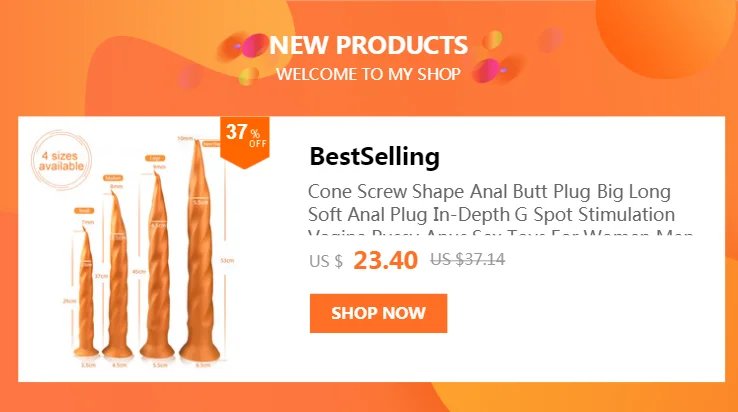738x412 pixels.
Task: Select the 45cm Large item in image
Action: (157, 265)
